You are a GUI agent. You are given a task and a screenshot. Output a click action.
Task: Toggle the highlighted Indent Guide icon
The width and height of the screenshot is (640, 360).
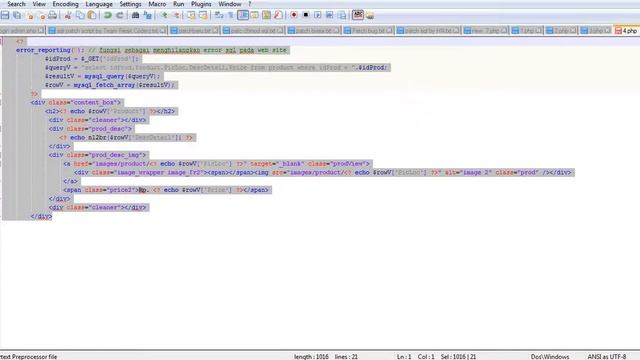point(243,16)
